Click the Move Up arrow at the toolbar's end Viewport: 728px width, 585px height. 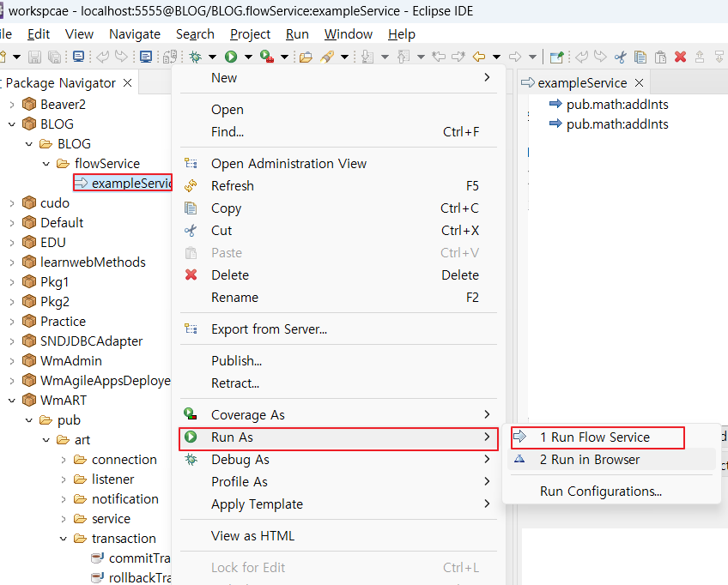point(700,57)
